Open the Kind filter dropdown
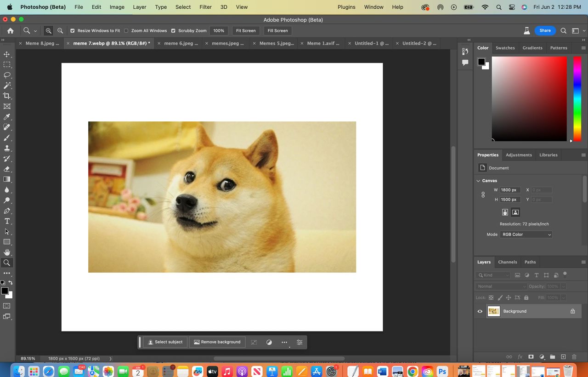The image size is (588, 377). pos(493,275)
